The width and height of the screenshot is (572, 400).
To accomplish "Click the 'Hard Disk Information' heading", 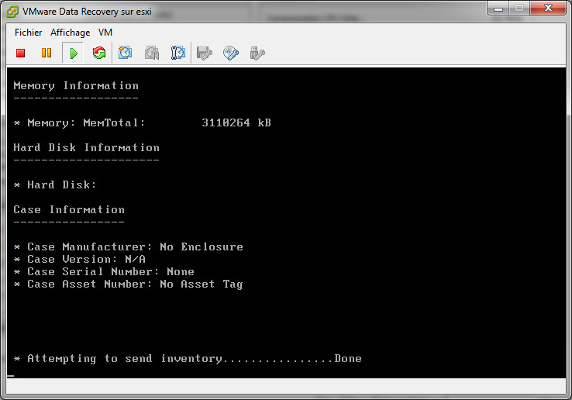I will click(x=86, y=148).
